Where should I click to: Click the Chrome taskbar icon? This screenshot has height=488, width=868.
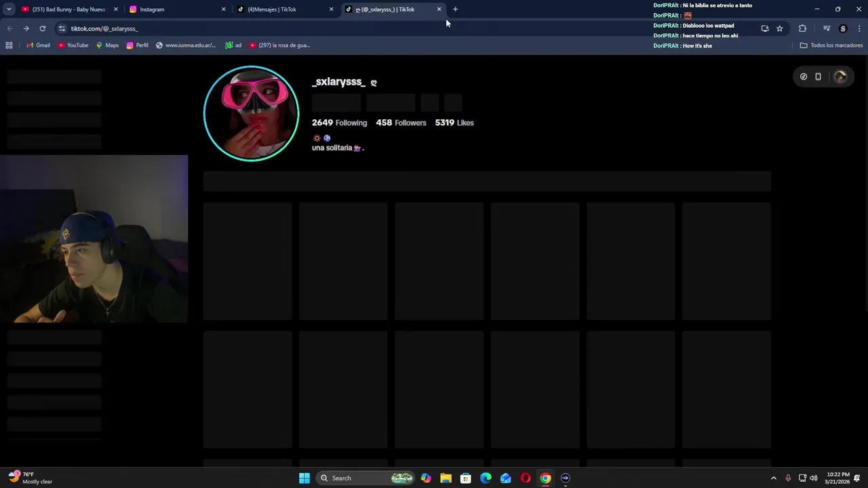[545, 478]
